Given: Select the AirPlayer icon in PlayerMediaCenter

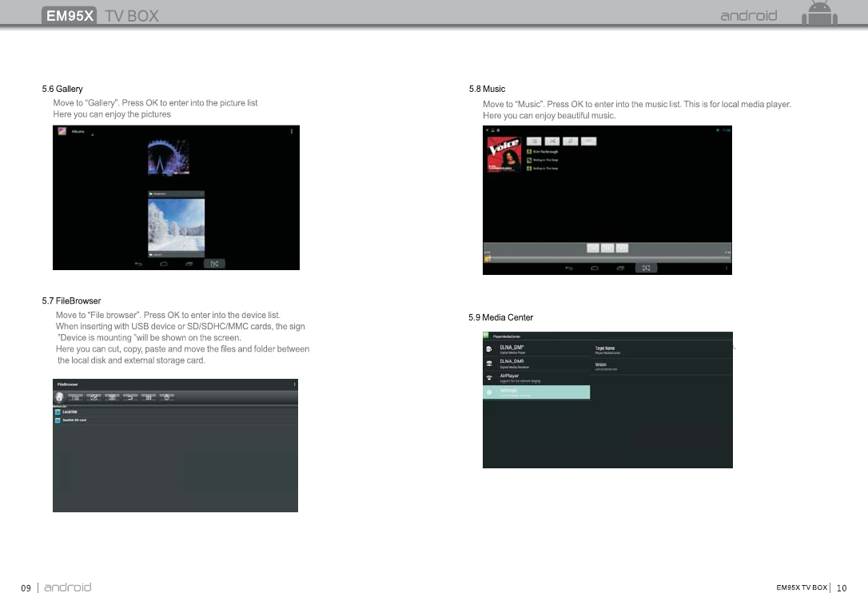Looking at the screenshot, I should [490, 377].
